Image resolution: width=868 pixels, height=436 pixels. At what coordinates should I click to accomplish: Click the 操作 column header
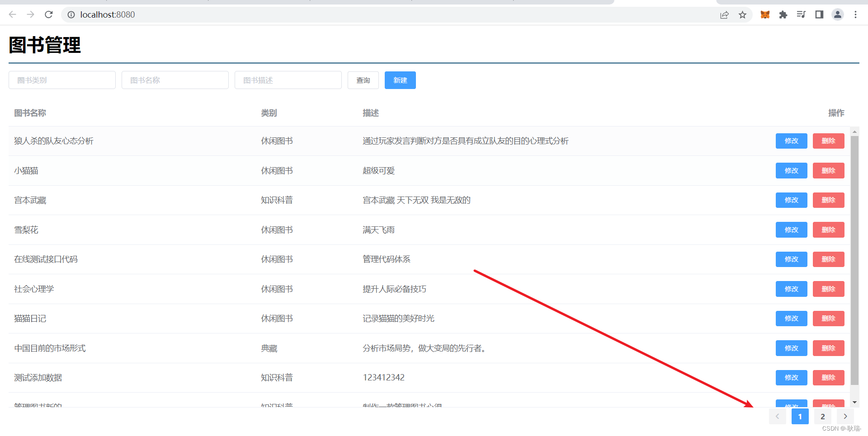(836, 113)
